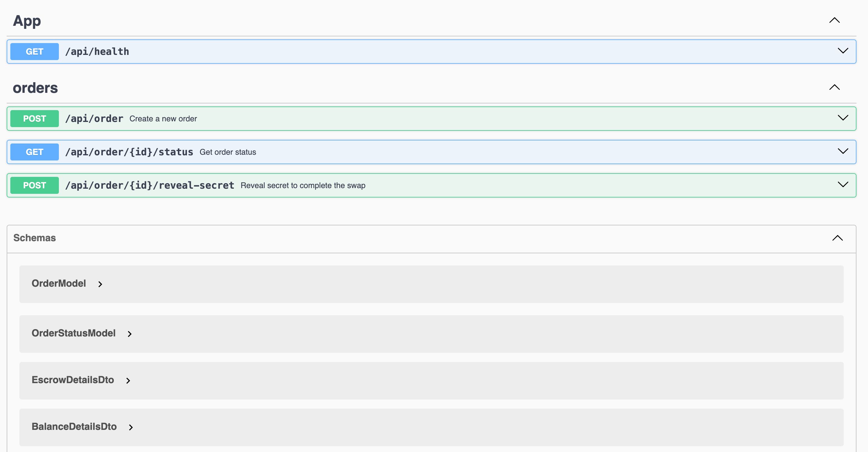Expand POST /api/order arrow
Viewport: 868px width, 452px height.
click(843, 118)
